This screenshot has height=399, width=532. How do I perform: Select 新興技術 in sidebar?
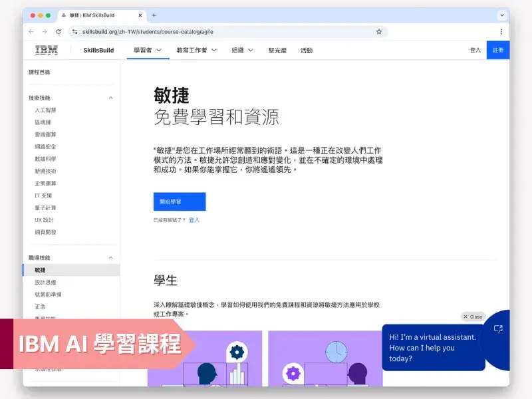[45, 171]
